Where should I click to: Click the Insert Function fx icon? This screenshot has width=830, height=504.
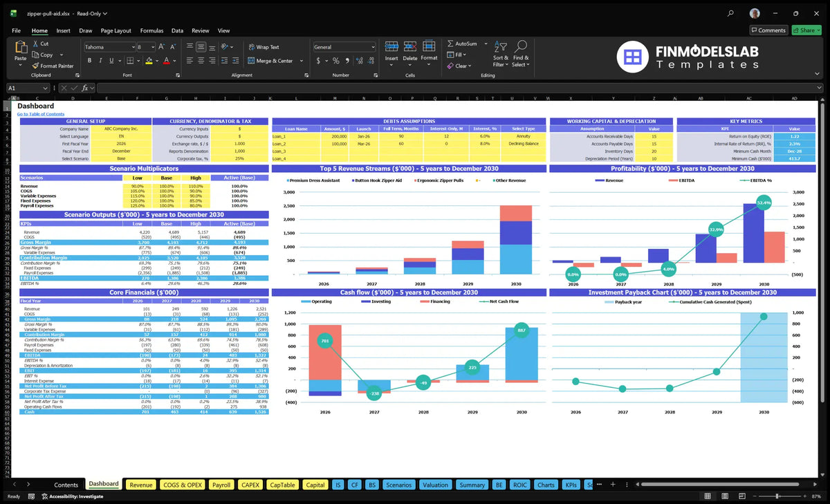pos(85,88)
